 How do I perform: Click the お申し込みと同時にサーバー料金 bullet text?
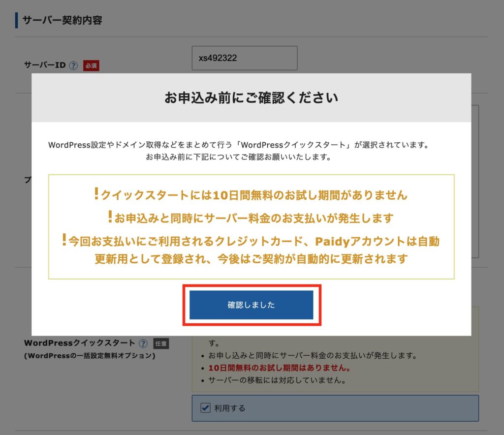[x=313, y=355]
